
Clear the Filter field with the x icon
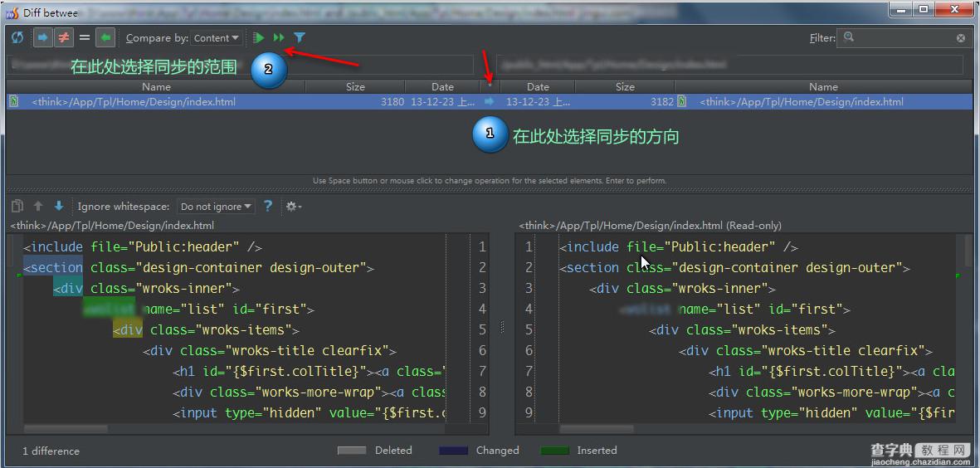click(x=961, y=38)
